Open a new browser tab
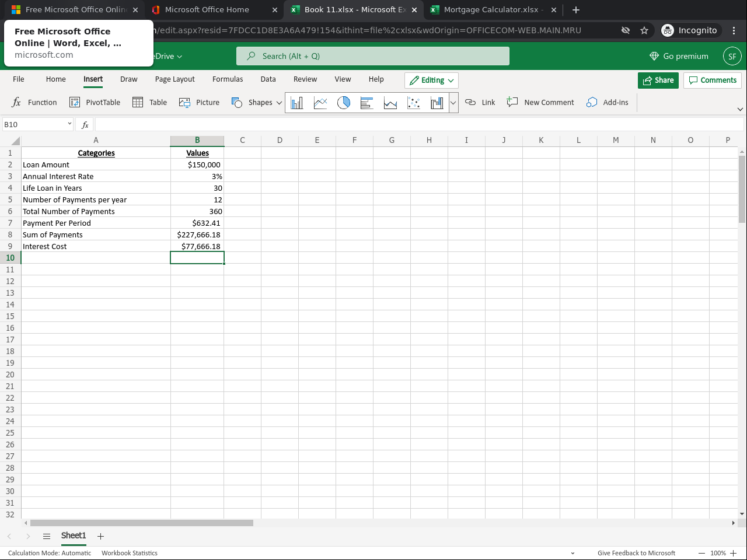 (576, 10)
